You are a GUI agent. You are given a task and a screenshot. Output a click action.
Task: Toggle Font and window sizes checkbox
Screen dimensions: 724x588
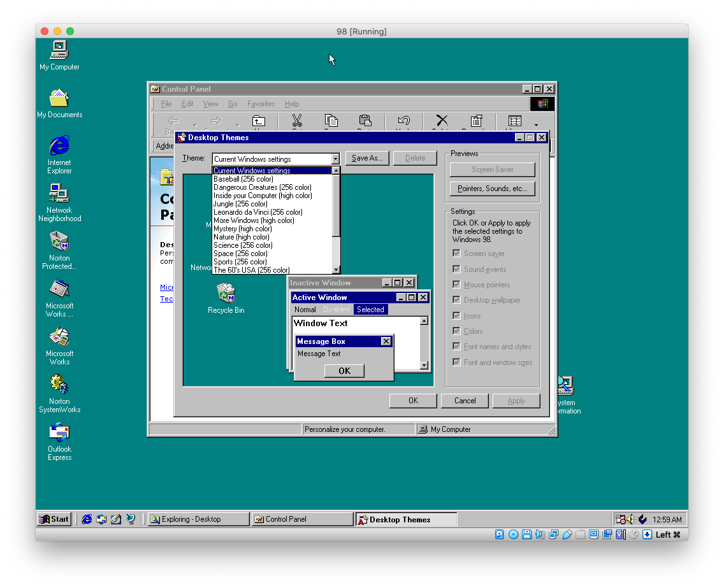click(456, 362)
